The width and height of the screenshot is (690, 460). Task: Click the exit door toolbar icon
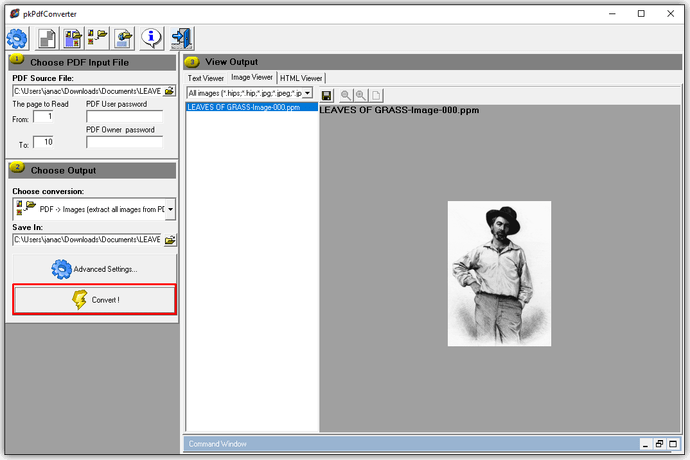point(182,38)
